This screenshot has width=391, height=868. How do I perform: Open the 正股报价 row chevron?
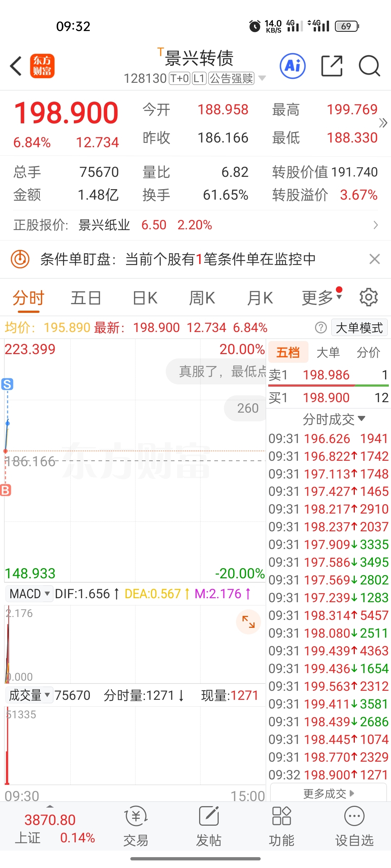375,225
